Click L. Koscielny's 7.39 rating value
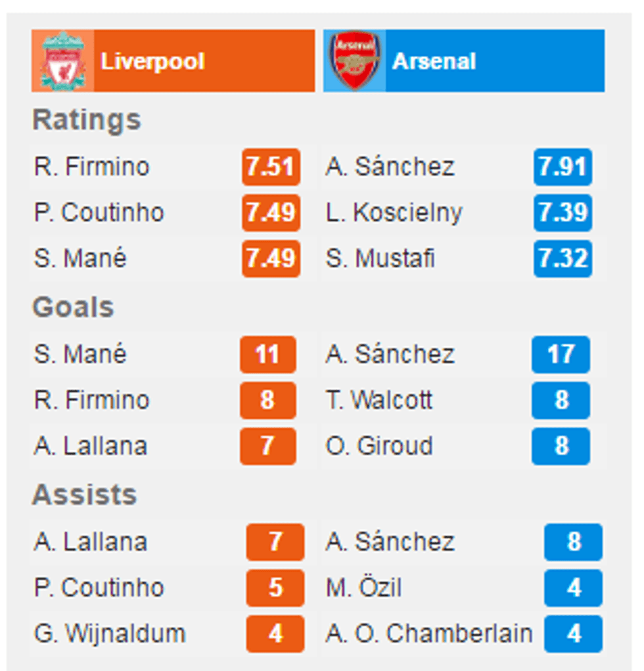 (x=563, y=214)
